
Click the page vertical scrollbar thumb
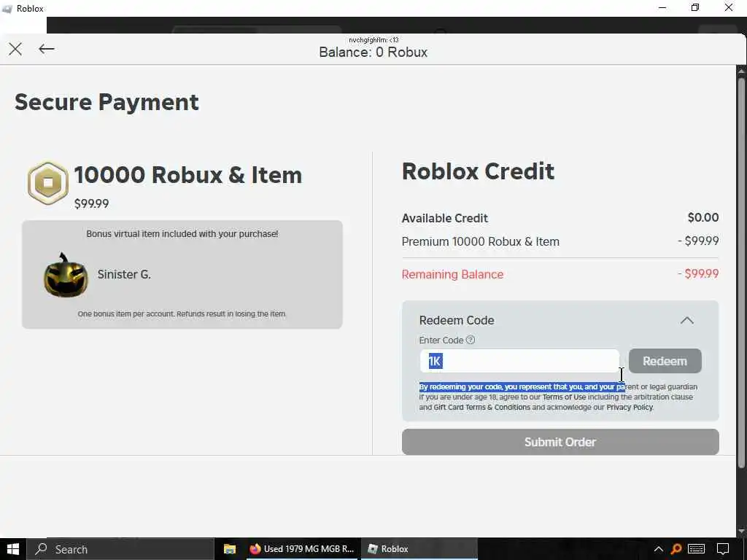[741, 271]
